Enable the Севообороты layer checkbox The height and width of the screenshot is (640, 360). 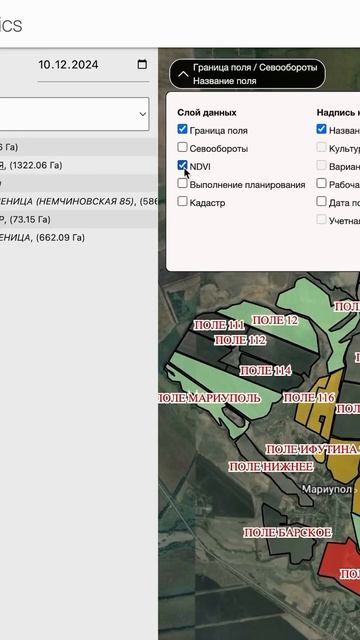pyautogui.click(x=182, y=147)
